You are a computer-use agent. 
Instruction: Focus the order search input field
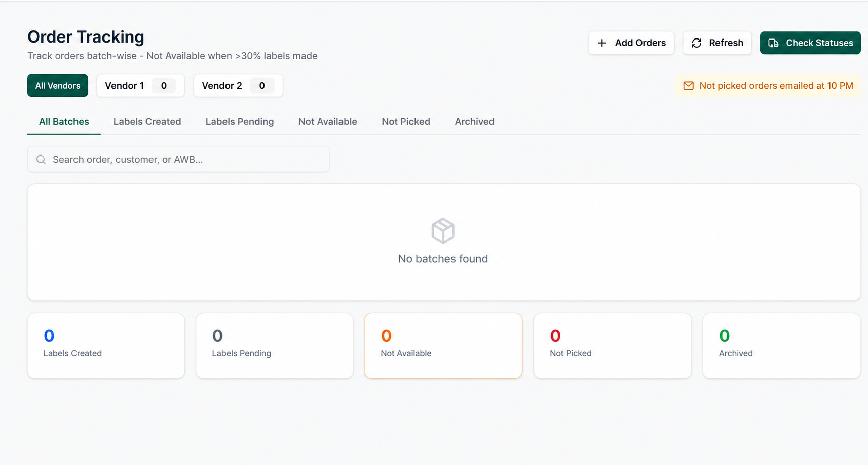[x=178, y=160]
